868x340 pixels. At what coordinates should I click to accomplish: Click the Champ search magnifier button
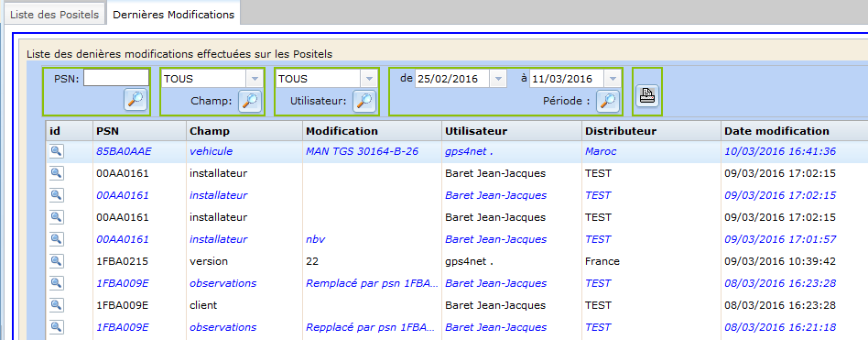(250, 102)
